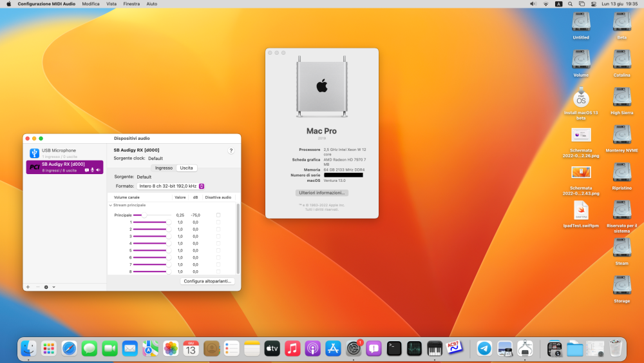Click the Wi-Fi status in menu bar
The height and width of the screenshot is (363, 644).
(x=546, y=4)
